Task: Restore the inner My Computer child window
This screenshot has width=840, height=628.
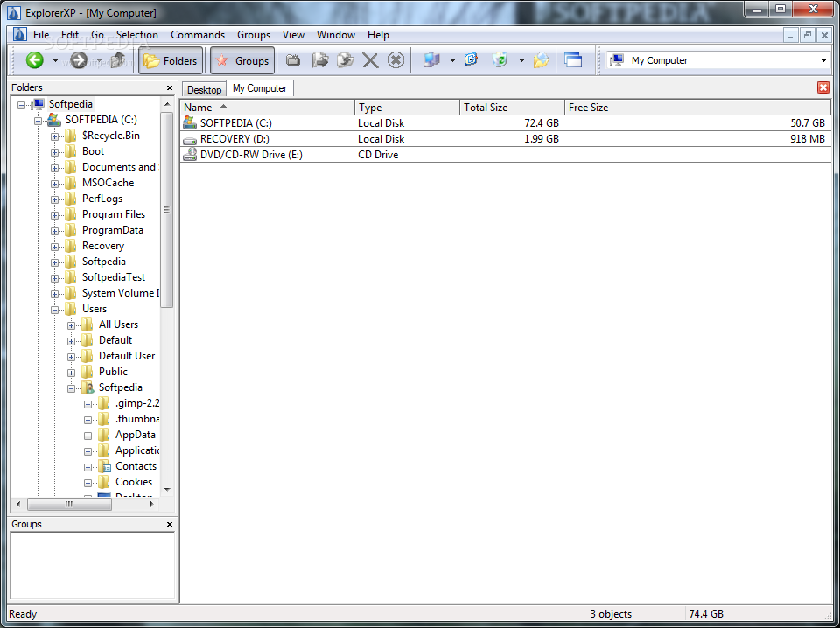Action: coord(808,35)
